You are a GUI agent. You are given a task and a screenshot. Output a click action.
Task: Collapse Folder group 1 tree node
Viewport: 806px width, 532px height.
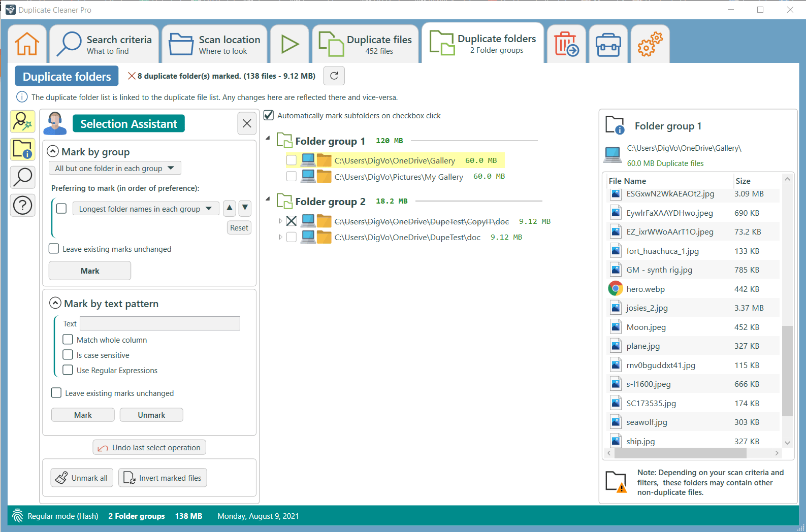coord(268,138)
